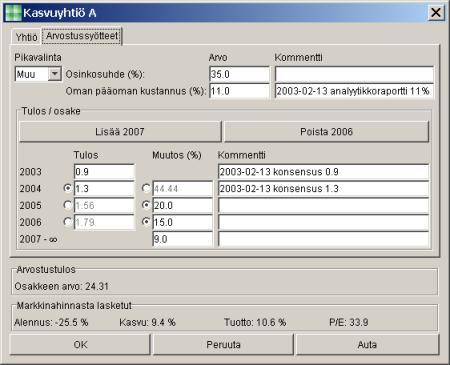This screenshot has height=365, width=450.
Task: Click the Peruuta button
Action: [x=223, y=345]
